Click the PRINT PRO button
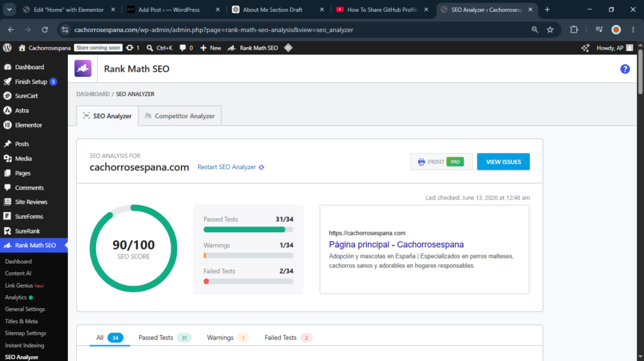 441,162
